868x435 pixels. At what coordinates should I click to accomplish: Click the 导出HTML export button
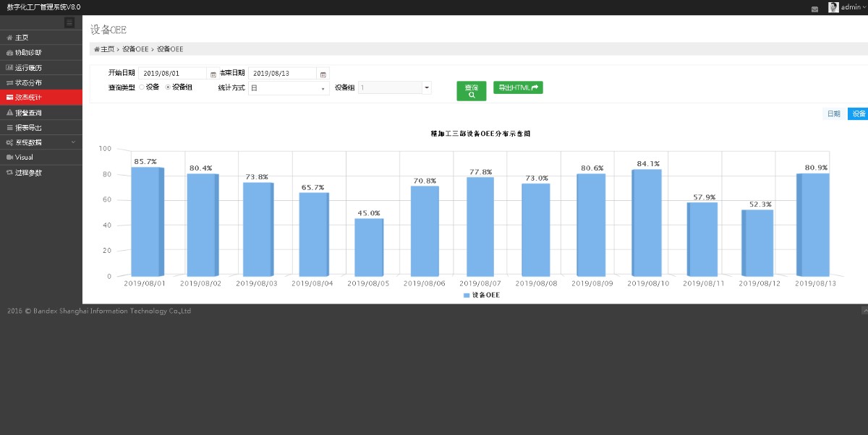[518, 87]
